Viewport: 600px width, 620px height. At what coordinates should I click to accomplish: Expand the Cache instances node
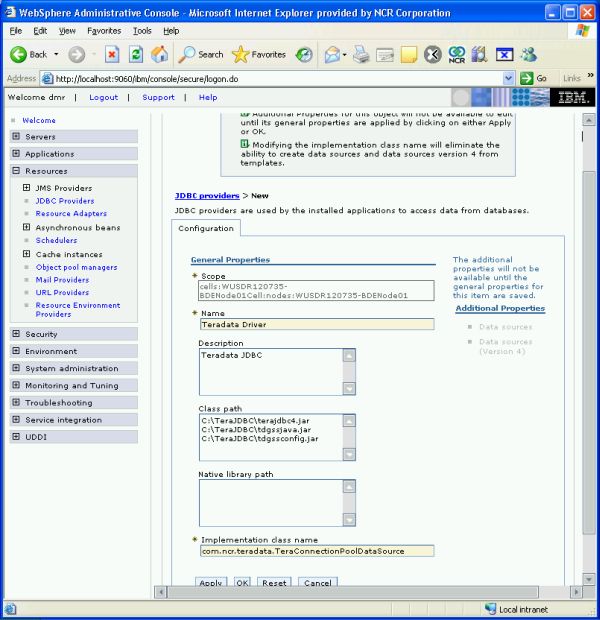[26, 254]
